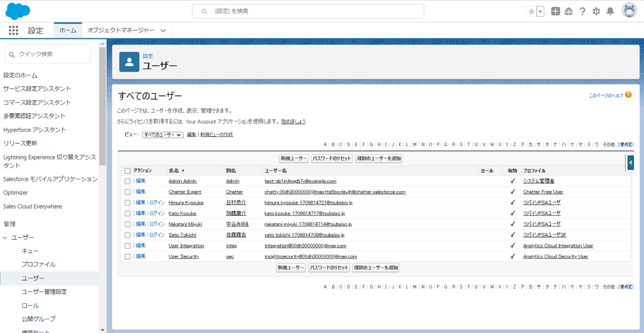Image resolution: width=644 pixels, height=333 pixels.
Task: Toggle the select-all checkbox in header
Action: (x=128, y=171)
